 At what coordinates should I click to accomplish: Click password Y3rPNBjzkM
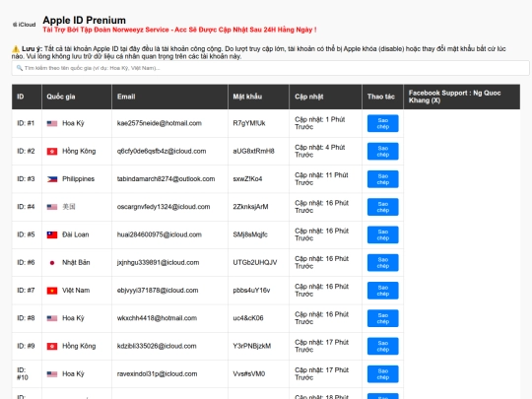coord(252,346)
